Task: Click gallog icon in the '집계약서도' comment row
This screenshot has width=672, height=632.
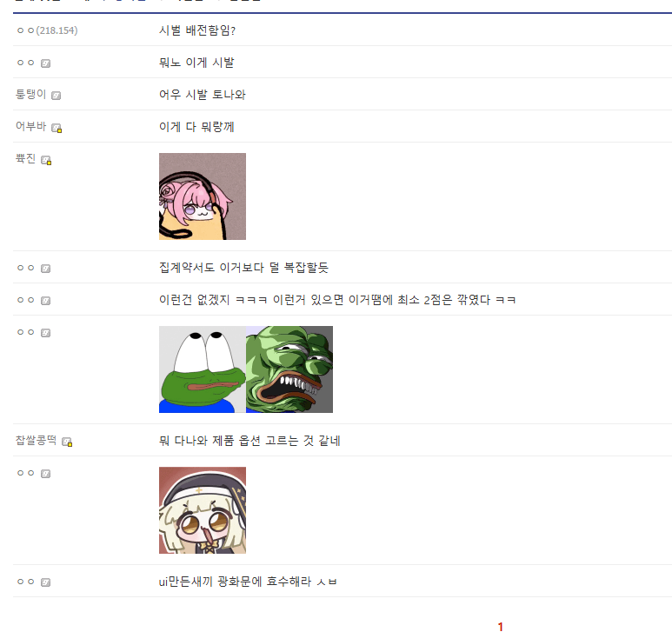Action: pos(46,269)
